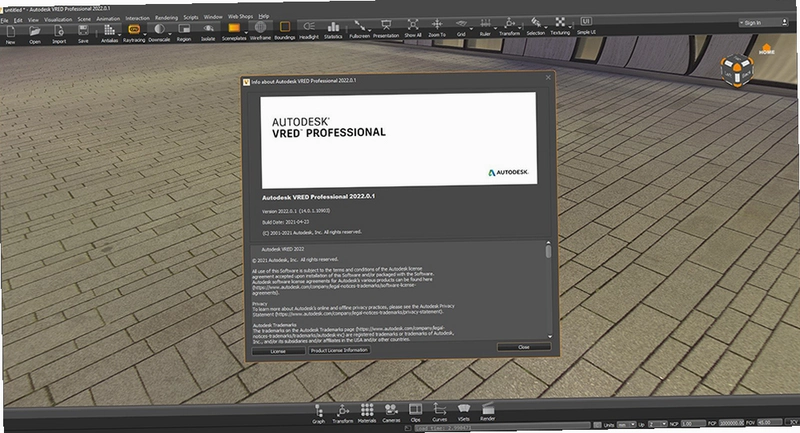
Task: Click the Save toolbar icon
Action: (83, 32)
